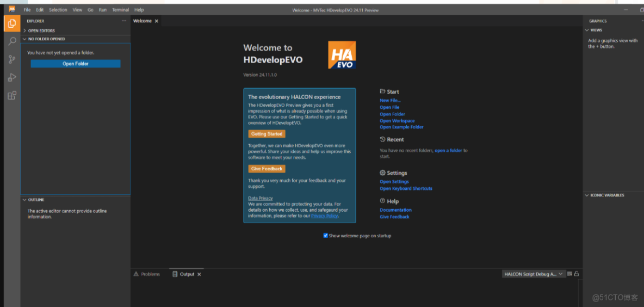Collapse the Open Editors section
The height and width of the screenshot is (307, 644).
25,31
